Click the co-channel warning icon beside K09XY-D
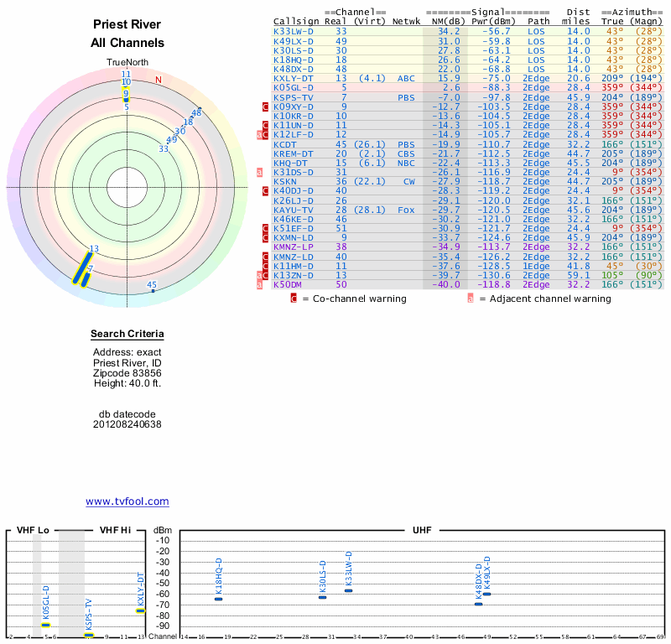 pyautogui.click(x=265, y=106)
